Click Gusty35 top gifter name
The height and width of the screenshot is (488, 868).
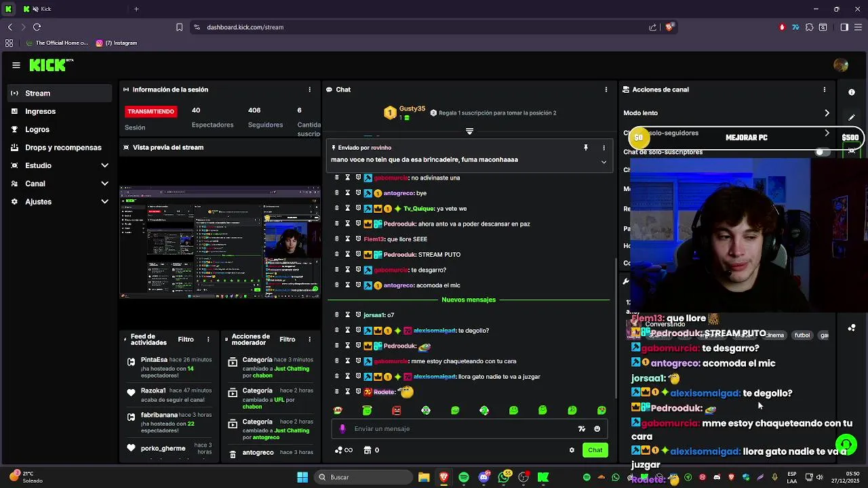tap(412, 108)
